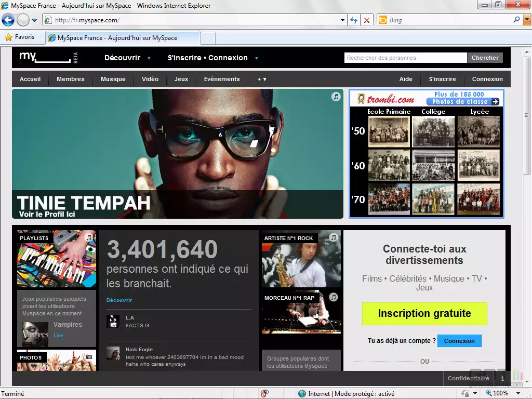This screenshot has width=532, height=399.
Task: Click the MySpace logo
Action: [x=46, y=57]
